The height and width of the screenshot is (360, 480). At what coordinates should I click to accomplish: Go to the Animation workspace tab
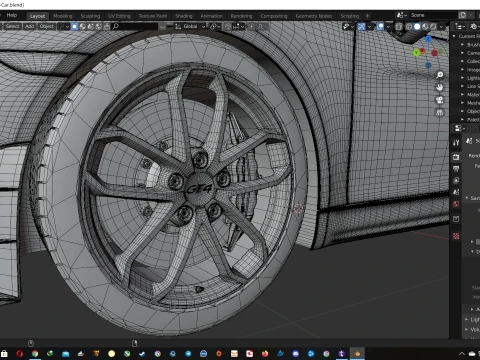click(211, 16)
